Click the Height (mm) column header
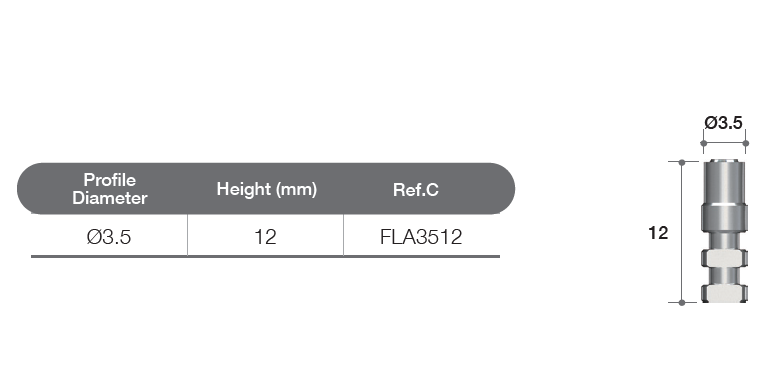 (x=266, y=189)
